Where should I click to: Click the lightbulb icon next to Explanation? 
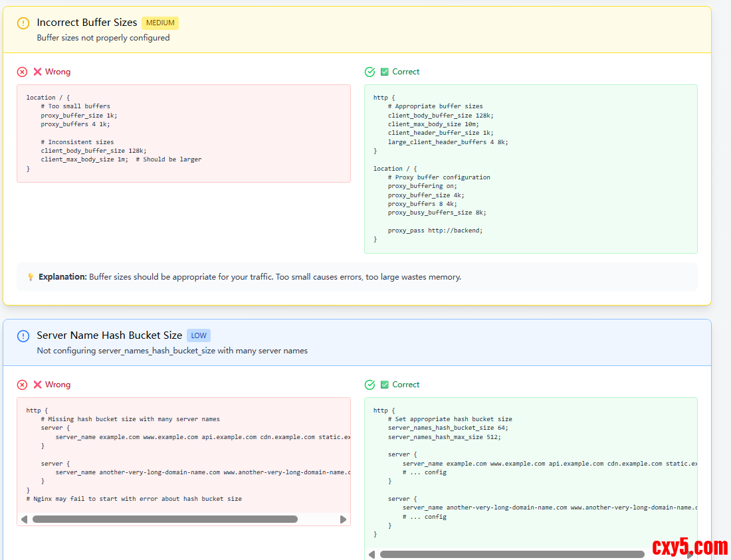tap(31, 277)
